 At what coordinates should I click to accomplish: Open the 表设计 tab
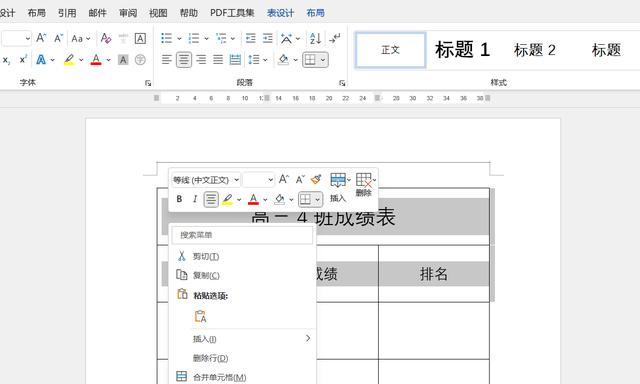click(280, 13)
